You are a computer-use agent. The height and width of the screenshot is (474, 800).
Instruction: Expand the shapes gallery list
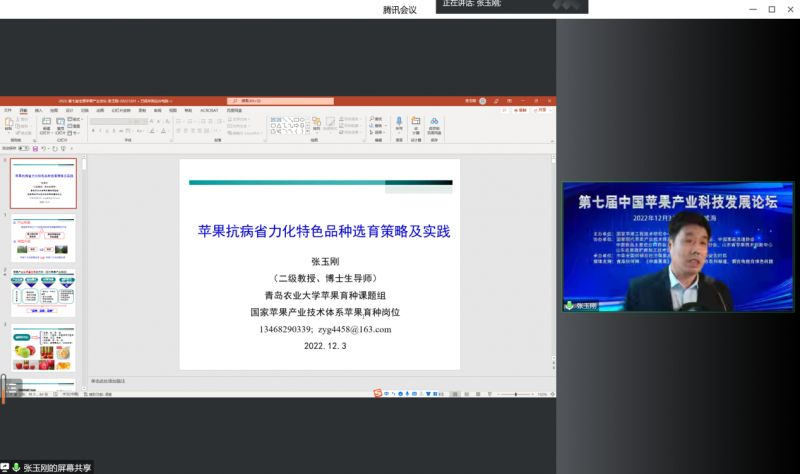point(307,132)
